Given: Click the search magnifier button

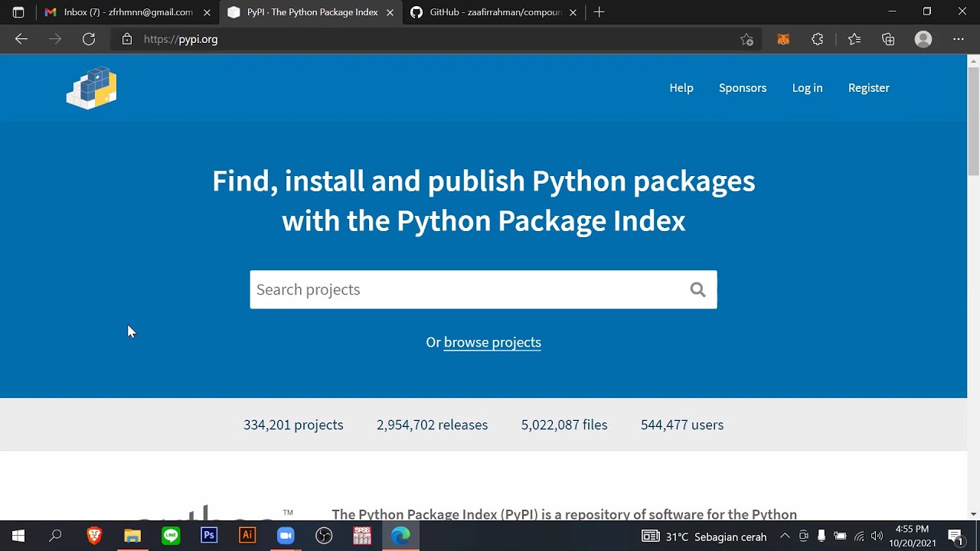Looking at the screenshot, I should (x=697, y=289).
